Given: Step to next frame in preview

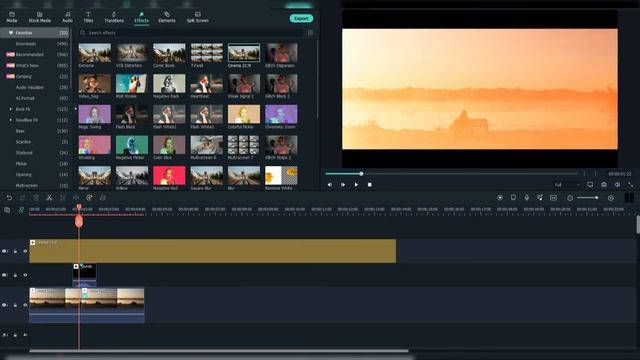Looking at the screenshot, I should pyautogui.click(x=343, y=184).
